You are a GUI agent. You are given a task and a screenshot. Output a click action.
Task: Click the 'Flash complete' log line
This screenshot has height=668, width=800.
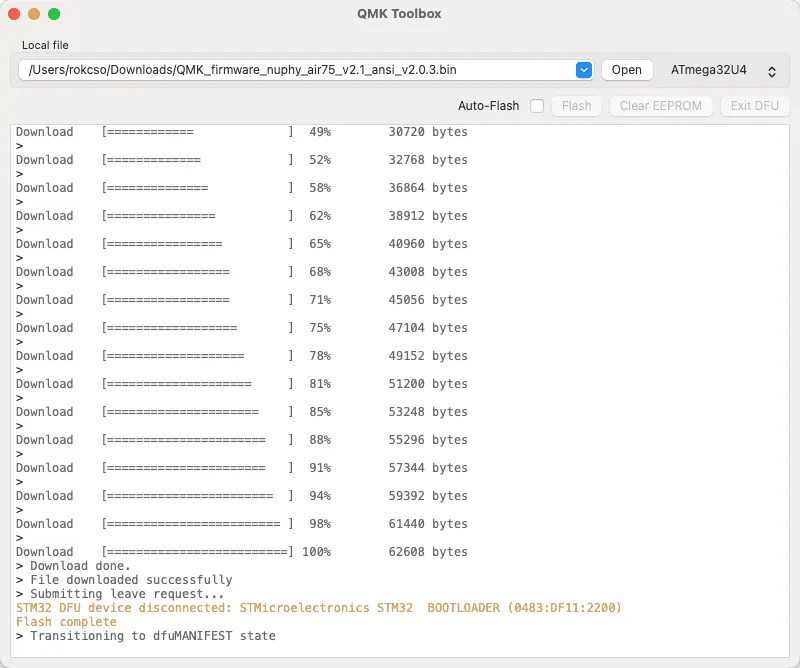[x=66, y=622]
